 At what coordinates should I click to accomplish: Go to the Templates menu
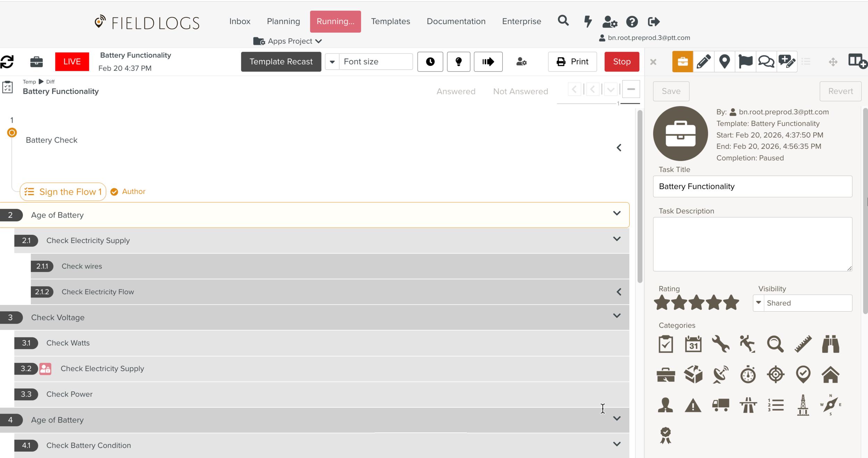(x=390, y=22)
